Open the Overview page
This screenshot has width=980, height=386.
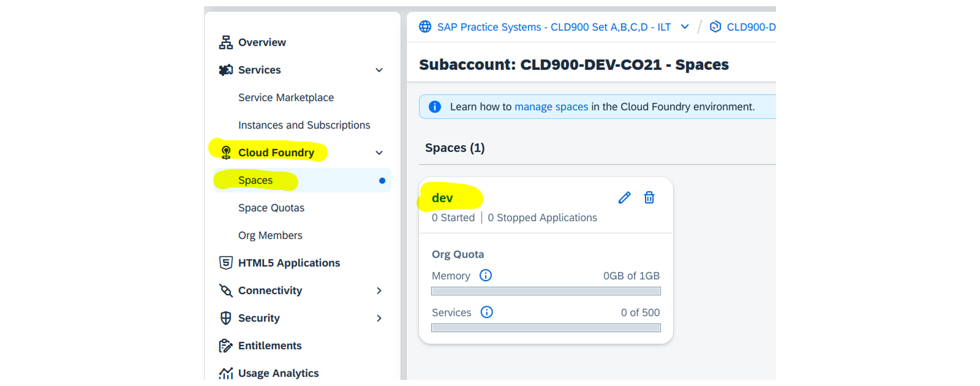pyautogui.click(x=262, y=42)
